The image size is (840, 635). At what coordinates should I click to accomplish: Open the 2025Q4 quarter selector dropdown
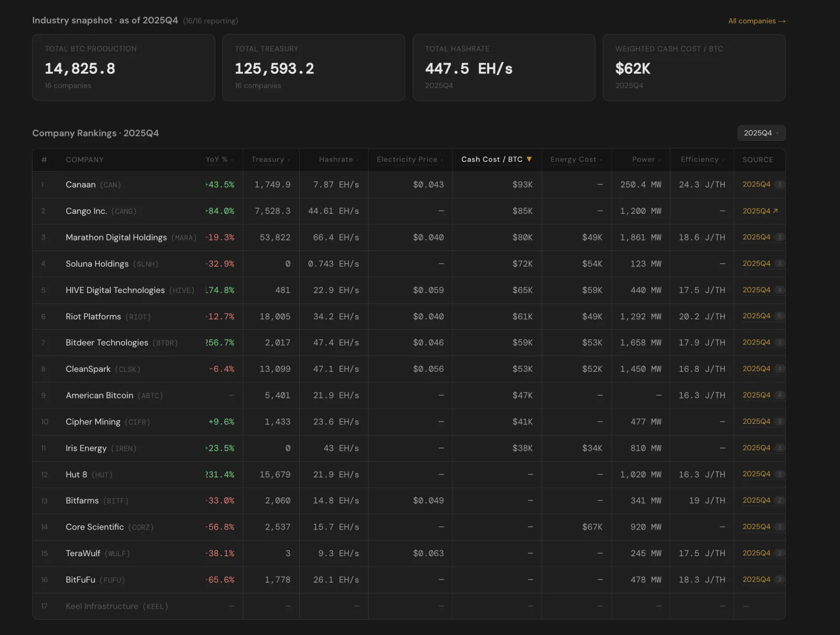761,133
